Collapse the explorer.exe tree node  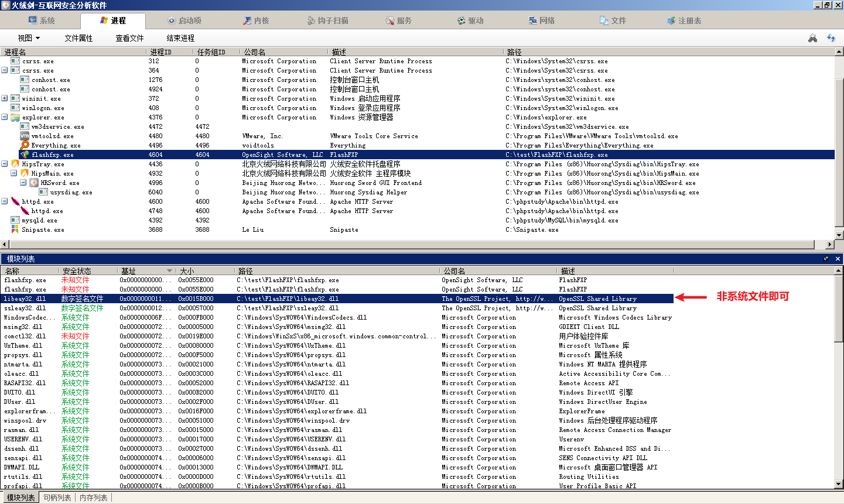(5, 117)
